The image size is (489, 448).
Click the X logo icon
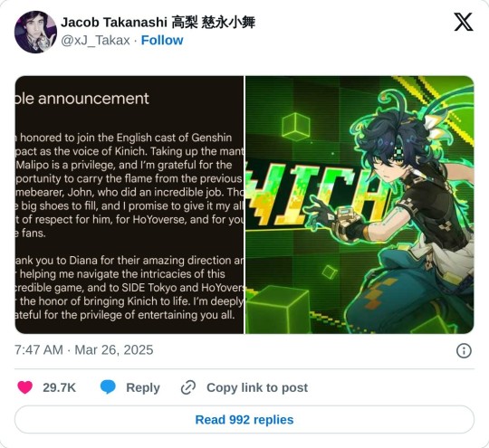pyautogui.click(x=464, y=22)
